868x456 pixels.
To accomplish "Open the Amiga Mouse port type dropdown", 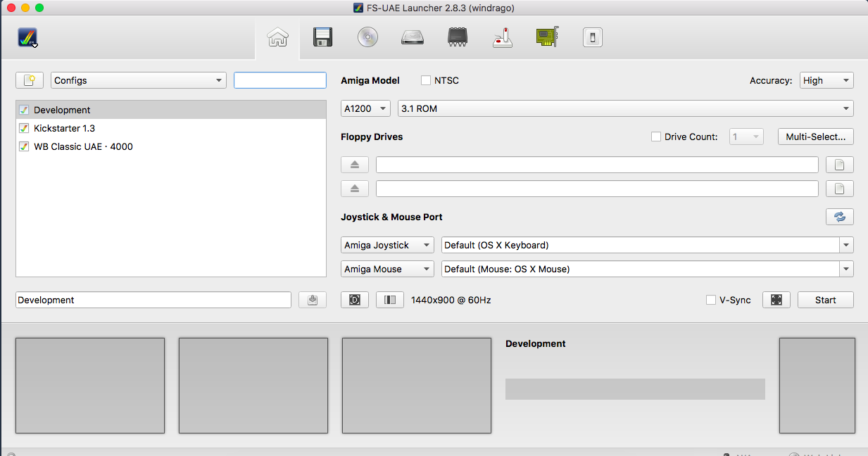I will pyautogui.click(x=388, y=269).
